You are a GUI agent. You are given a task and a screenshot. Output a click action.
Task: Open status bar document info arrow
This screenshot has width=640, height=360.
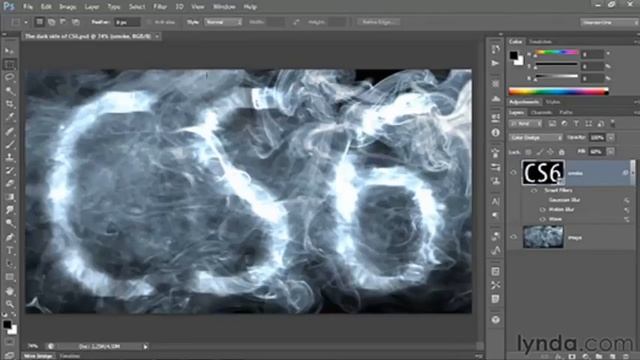(145, 347)
